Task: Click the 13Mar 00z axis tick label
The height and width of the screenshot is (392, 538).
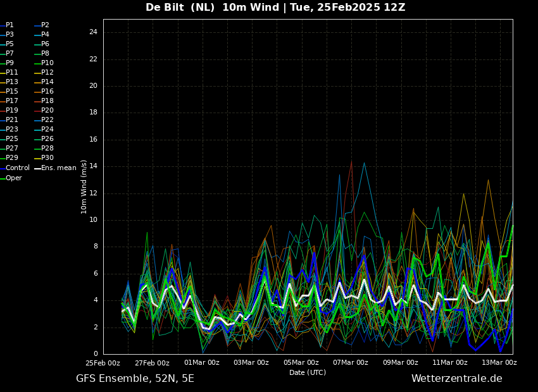Action: [499, 362]
